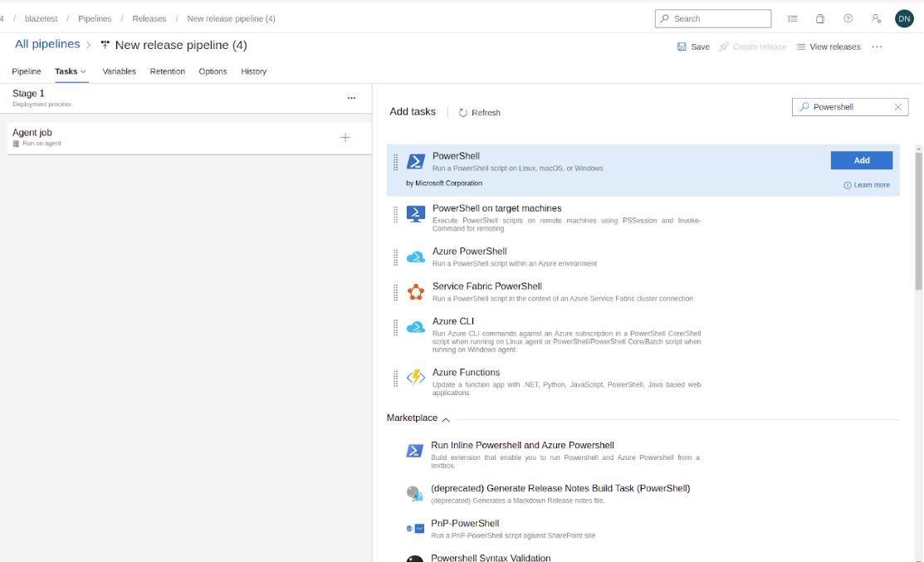This screenshot has height=562, width=924.
Task: Click the release pipeline icon beside the title
Action: [105, 45]
